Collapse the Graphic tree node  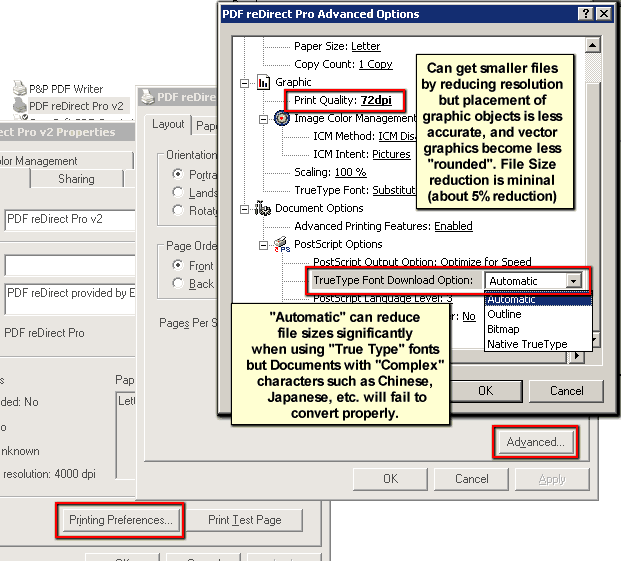coord(244,83)
